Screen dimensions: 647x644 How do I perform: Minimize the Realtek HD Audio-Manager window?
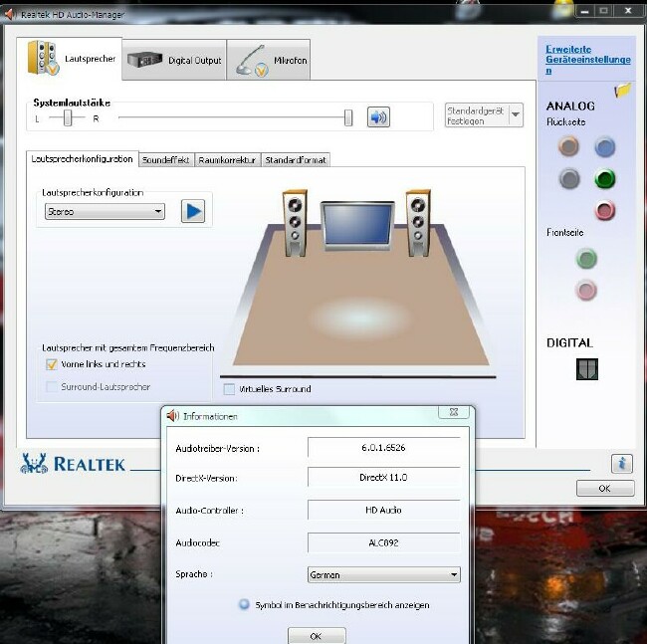click(x=584, y=11)
